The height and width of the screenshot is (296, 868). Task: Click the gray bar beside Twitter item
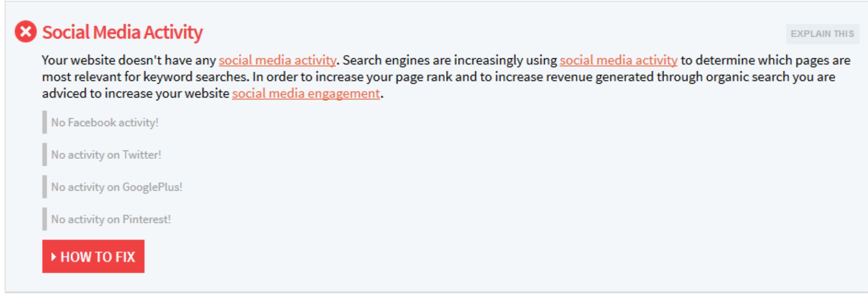click(x=45, y=154)
